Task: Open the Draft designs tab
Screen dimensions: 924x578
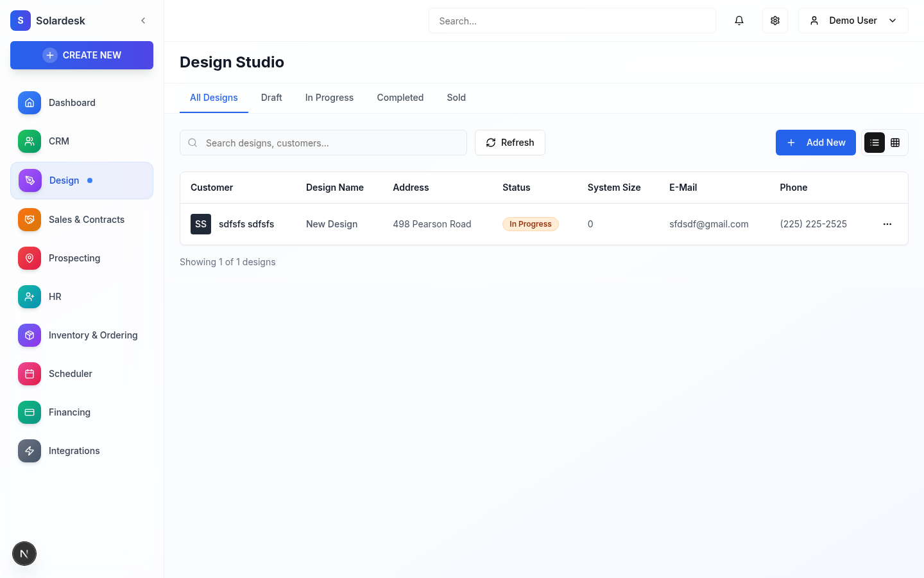Action: (x=271, y=98)
